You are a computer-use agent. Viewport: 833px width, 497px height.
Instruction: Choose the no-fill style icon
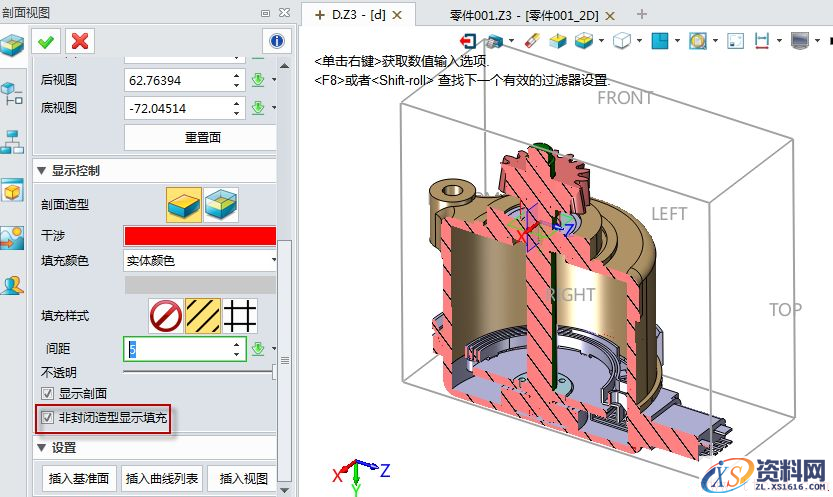tap(166, 316)
